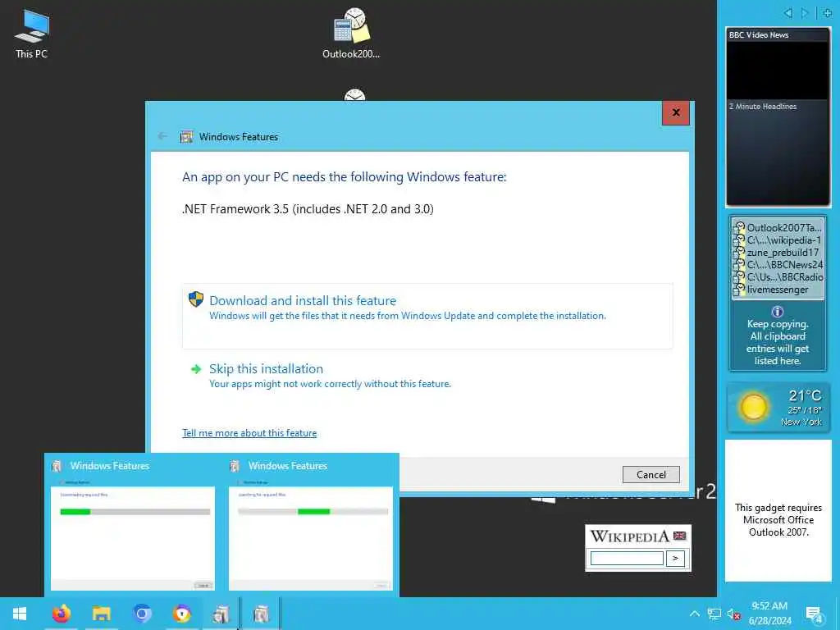Select the Downloading required files window preview
The height and width of the screenshot is (630, 840).
[x=133, y=525]
